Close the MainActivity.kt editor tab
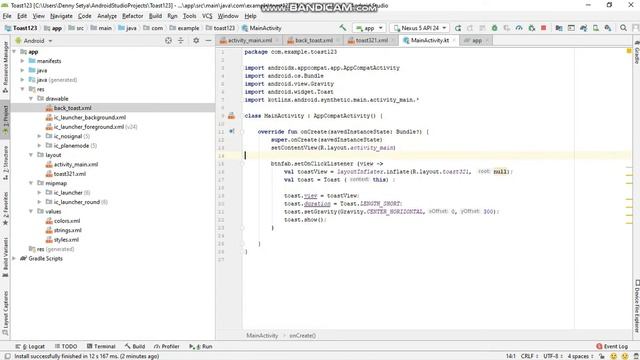 tap(453, 40)
